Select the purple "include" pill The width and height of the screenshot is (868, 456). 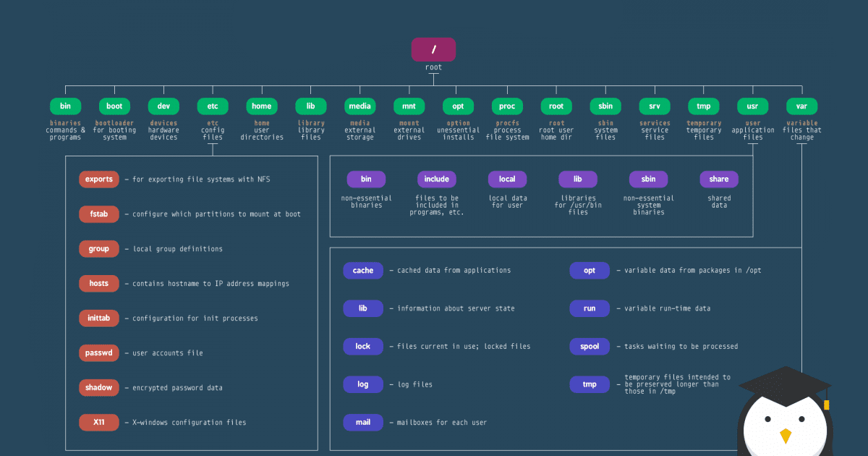coord(437,179)
